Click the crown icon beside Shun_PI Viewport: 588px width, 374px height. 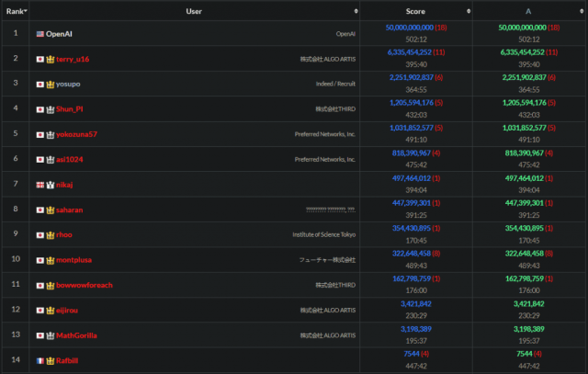point(51,109)
